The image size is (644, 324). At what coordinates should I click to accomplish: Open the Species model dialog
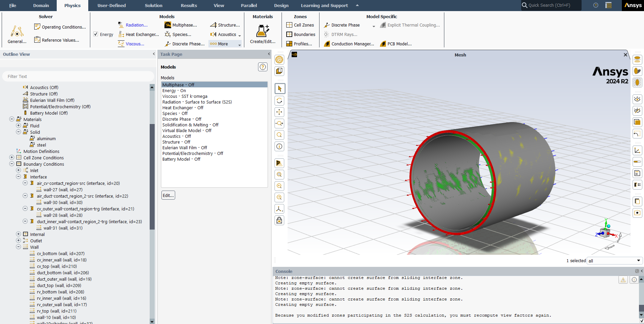[x=178, y=34]
